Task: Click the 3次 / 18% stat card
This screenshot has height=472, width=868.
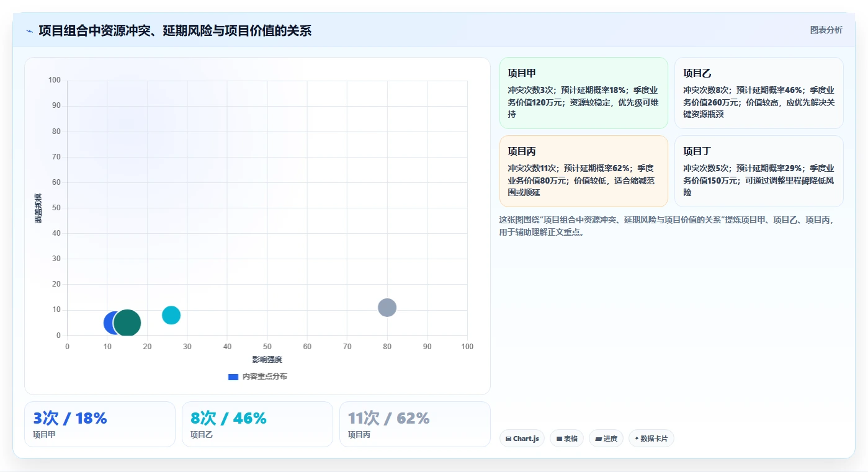Action: point(100,424)
